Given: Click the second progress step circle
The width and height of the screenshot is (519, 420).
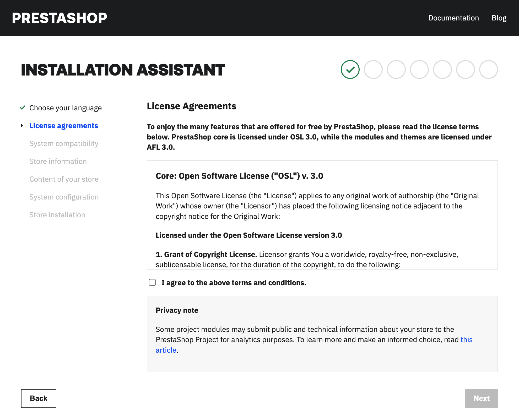Looking at the screenshot, I should (373, 69).
